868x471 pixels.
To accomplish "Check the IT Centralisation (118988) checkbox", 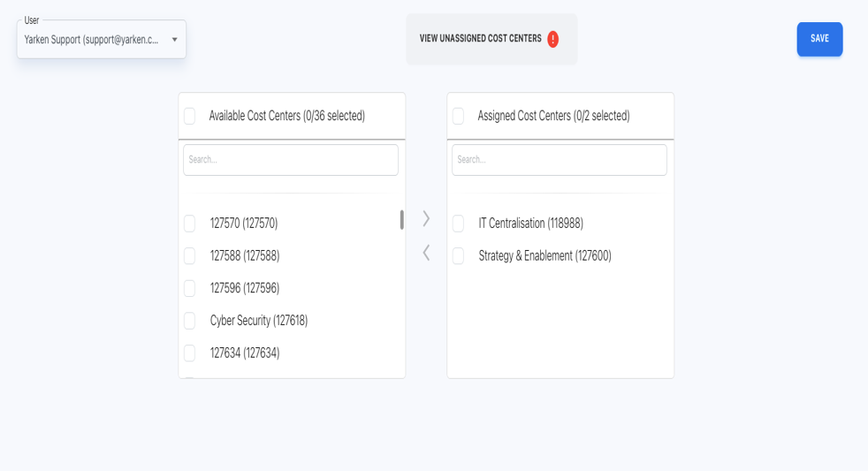I will [458, 224].
